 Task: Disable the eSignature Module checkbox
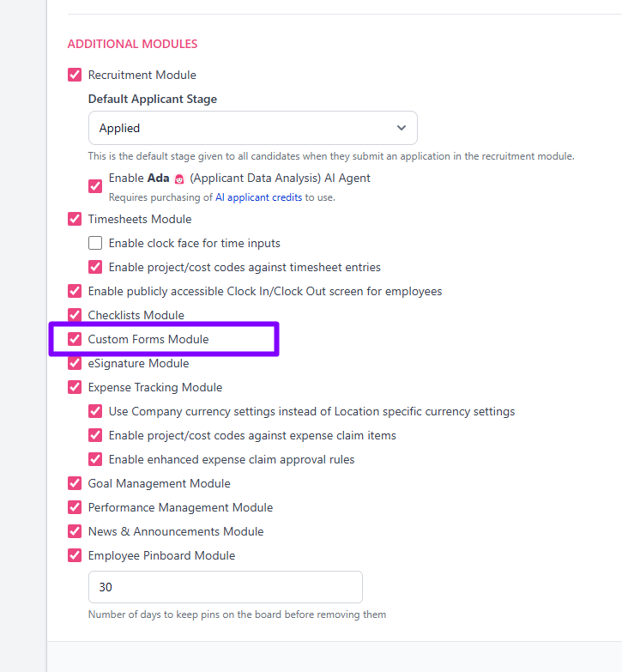click(x=75, y=362)
